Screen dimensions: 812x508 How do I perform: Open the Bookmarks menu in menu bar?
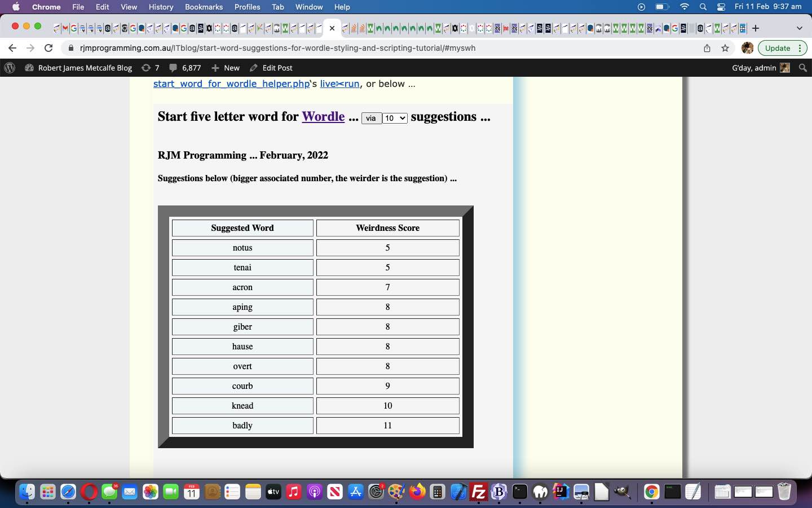click(x=204, y=7)
